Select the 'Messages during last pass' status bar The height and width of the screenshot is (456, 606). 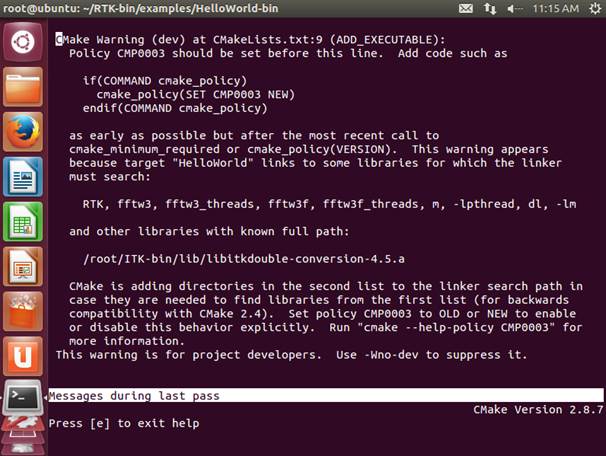coord(326,395)
